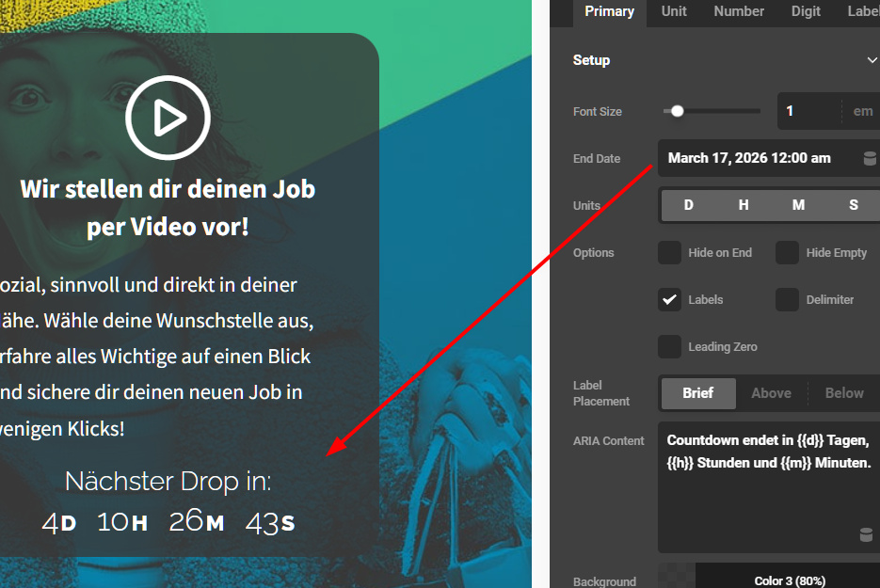Open the Background Color 3 swatch

789,580
